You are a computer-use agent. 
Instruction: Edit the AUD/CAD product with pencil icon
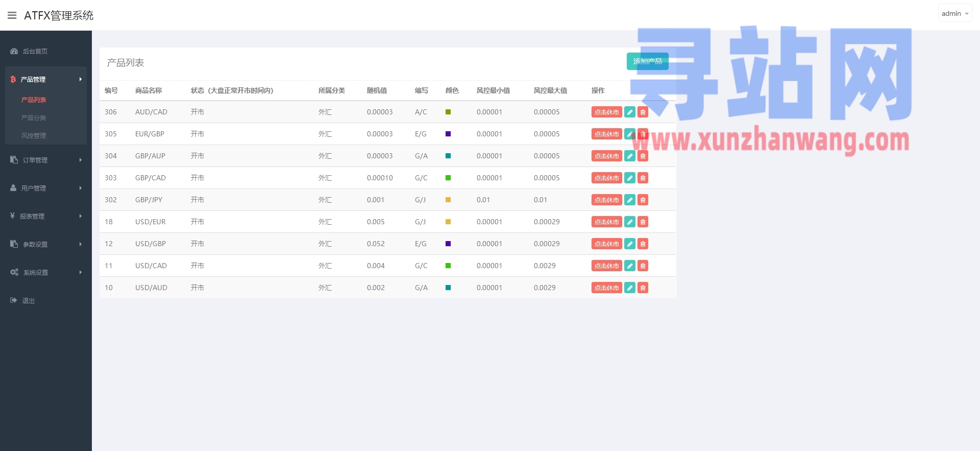pyautogui.click(x=630, y=112)
